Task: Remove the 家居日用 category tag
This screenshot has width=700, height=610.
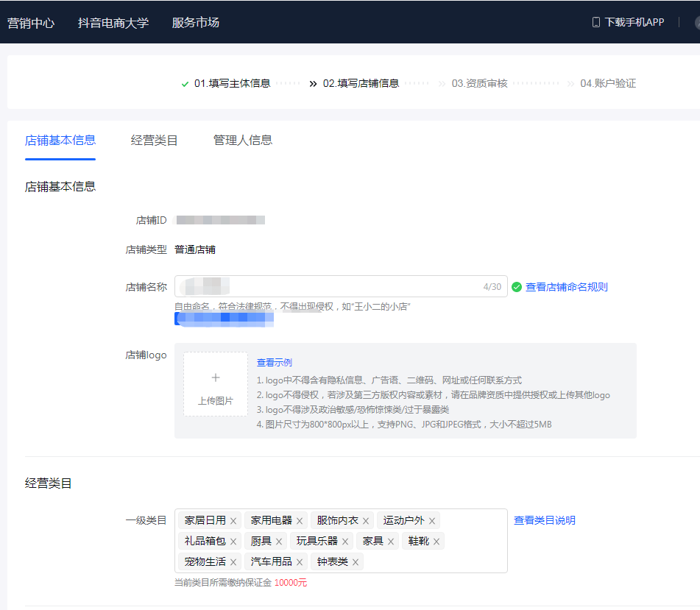Action: click(233, 521)
